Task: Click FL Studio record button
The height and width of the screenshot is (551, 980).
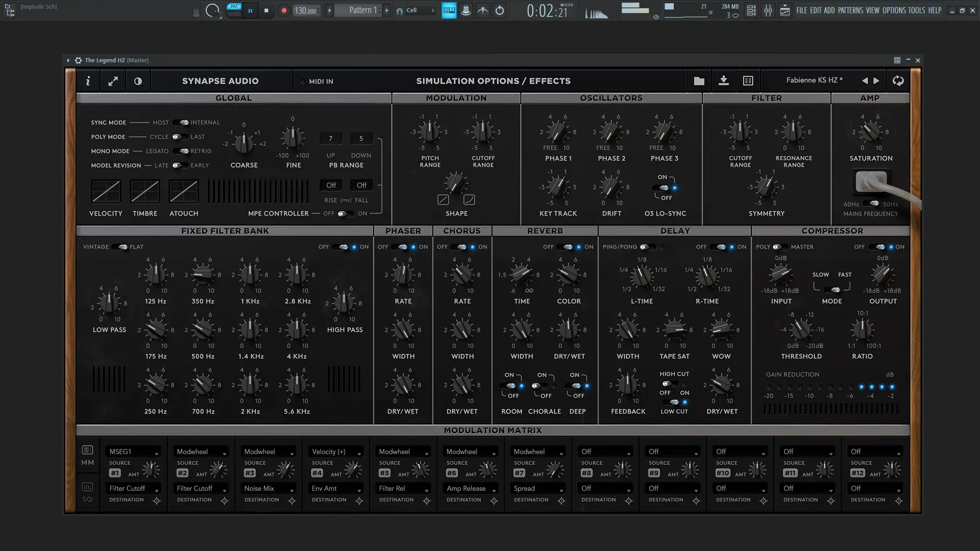Action: point(284,10)
